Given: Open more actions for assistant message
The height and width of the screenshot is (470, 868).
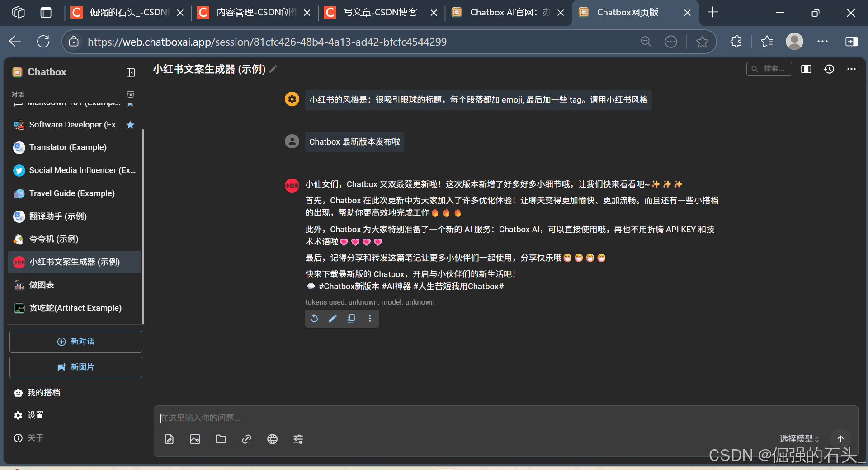Looking at the screenshot, I should (370, 318).
